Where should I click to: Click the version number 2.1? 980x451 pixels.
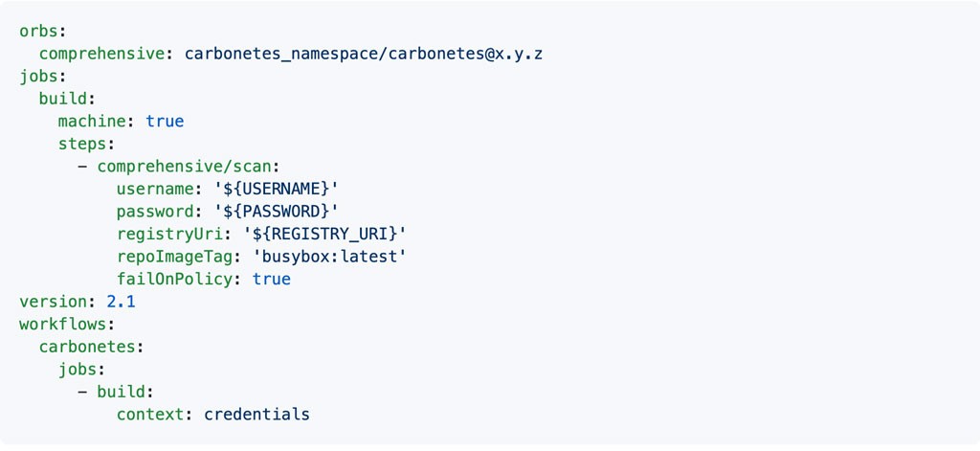(x=122, y=302)
